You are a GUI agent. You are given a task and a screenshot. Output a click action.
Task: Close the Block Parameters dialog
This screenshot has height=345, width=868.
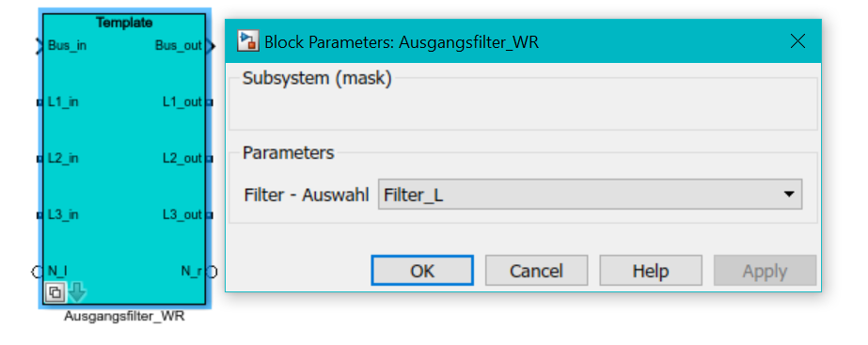pyautogui.click(x=797, y=41)
